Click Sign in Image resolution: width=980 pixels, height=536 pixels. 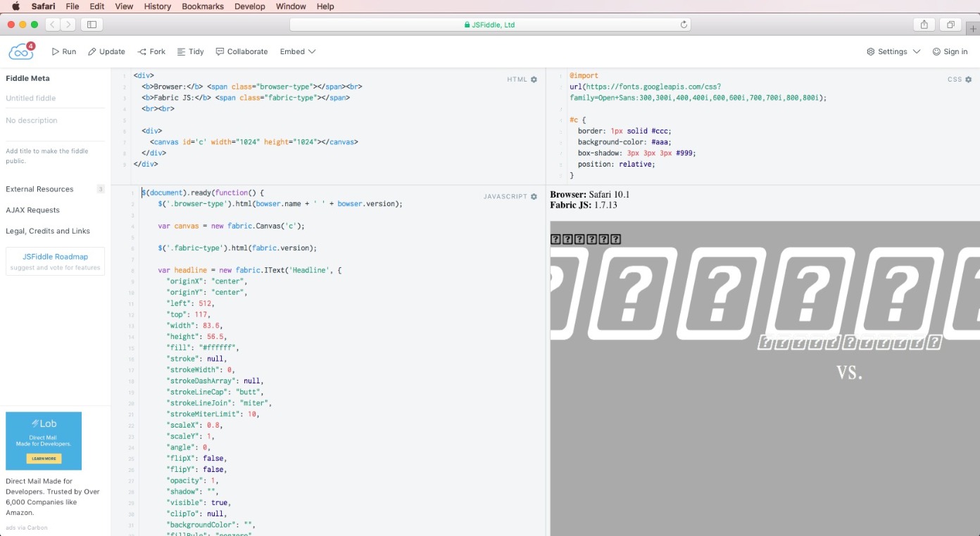[x=950, y=51]
